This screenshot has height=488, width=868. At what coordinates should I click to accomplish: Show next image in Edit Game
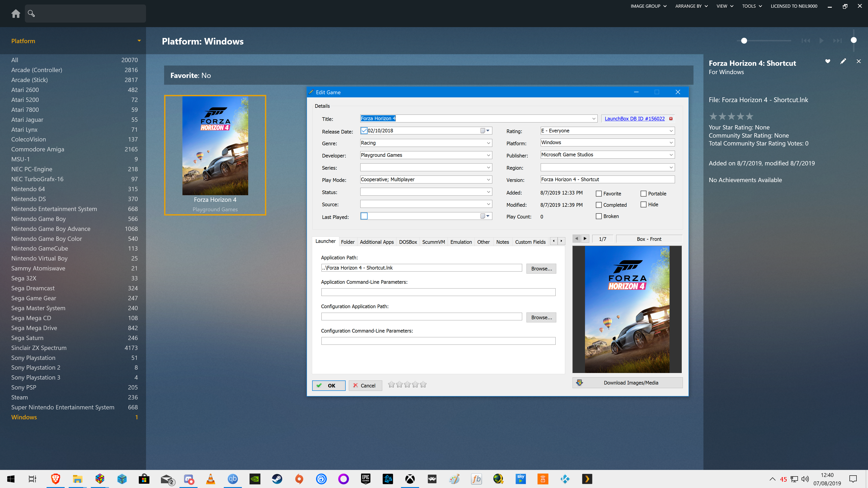coord(585,238)
